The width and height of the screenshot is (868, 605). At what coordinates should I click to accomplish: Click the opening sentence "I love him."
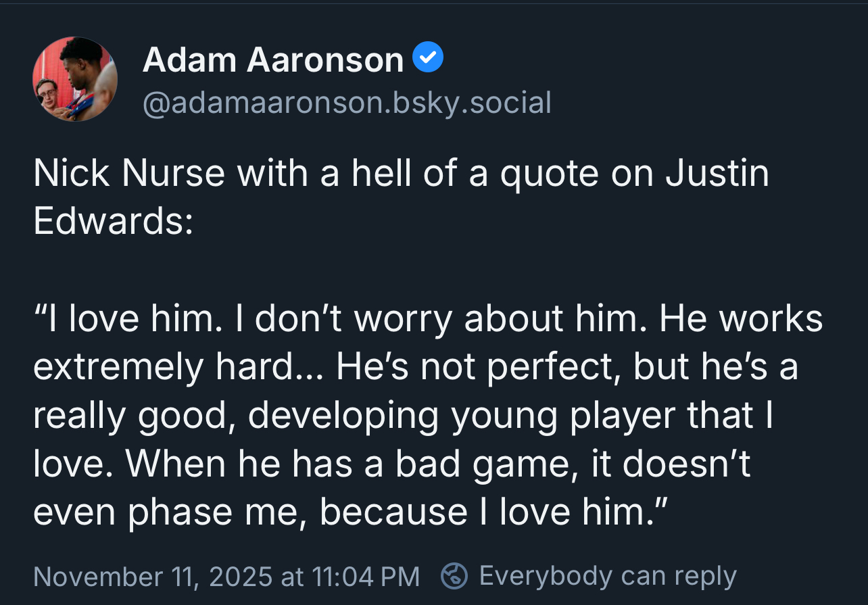135,319
